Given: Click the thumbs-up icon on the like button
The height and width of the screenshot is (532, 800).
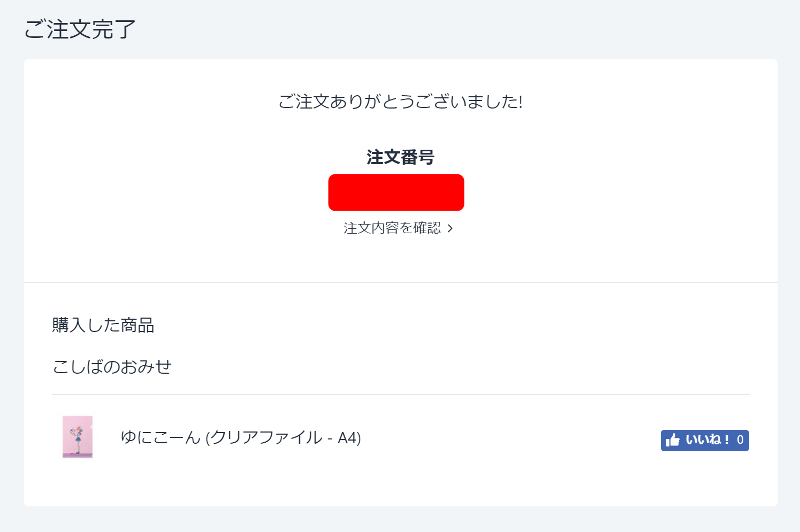Looking at the screenshot, I should [x=673, y=440].
